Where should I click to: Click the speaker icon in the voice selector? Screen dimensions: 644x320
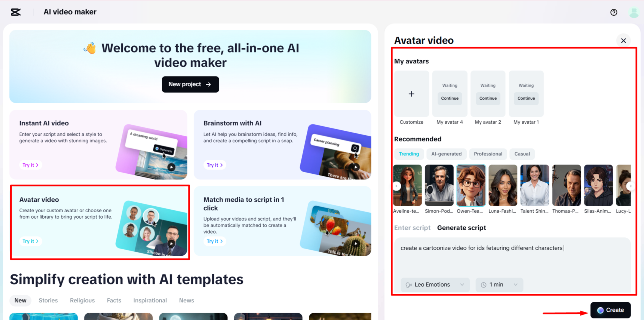pos(409,284)
